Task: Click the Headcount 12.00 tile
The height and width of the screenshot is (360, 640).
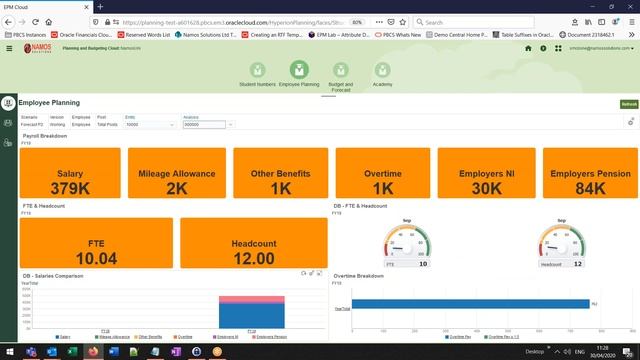Action: coord(254,243)
